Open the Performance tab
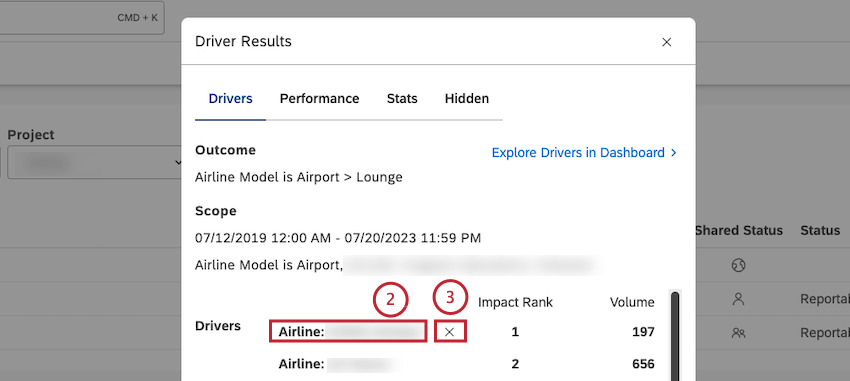Screen dimensions: 850x381 319,99
